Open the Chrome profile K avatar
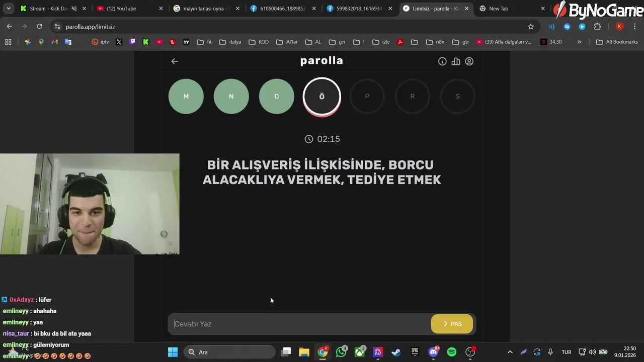644x362 pixels. coord(620,27)
